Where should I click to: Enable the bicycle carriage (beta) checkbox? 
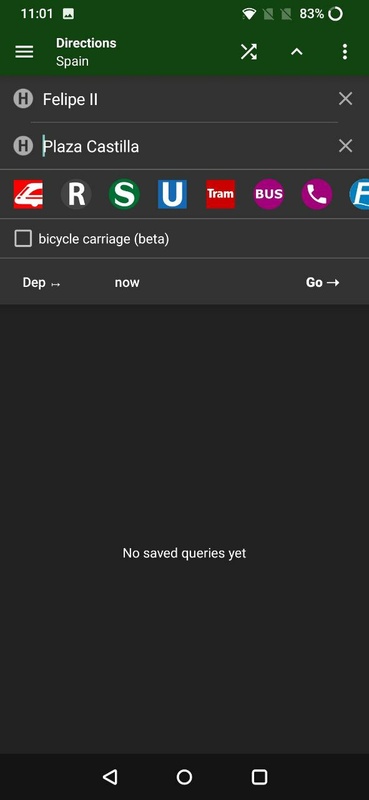(x=23, y=238)
